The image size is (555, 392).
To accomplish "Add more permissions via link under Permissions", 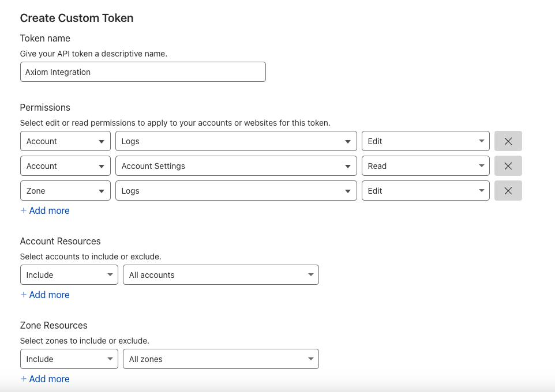I will click(x=45, y=210).
